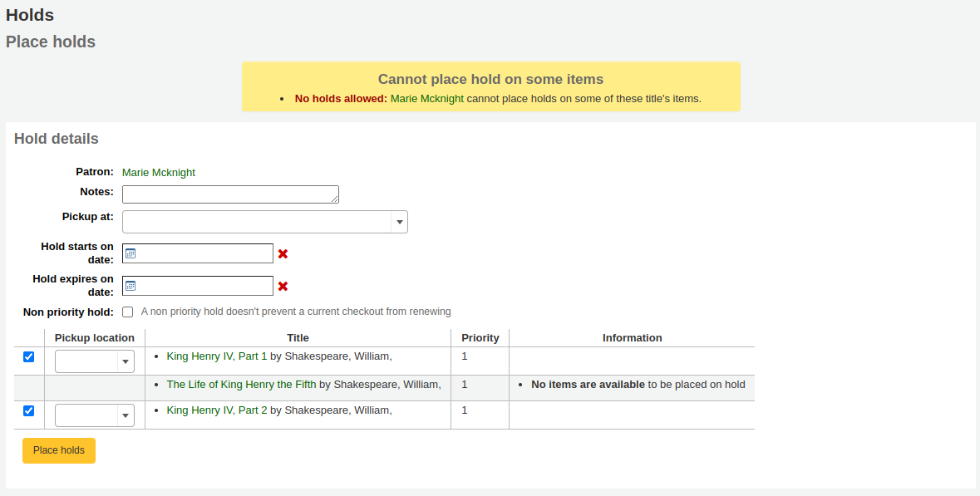Clear the Hold starts on date field

pos(283,253)
